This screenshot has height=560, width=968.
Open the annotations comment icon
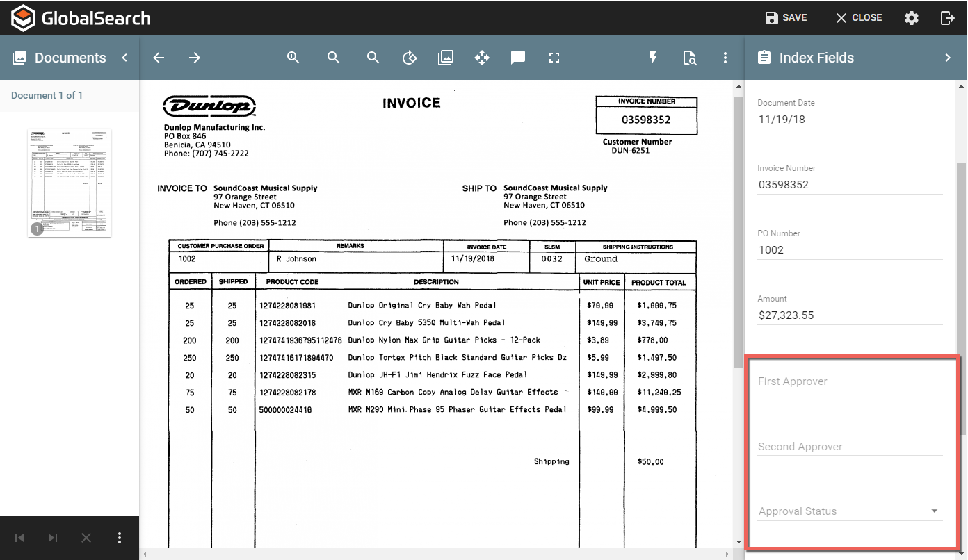(518, 58)
